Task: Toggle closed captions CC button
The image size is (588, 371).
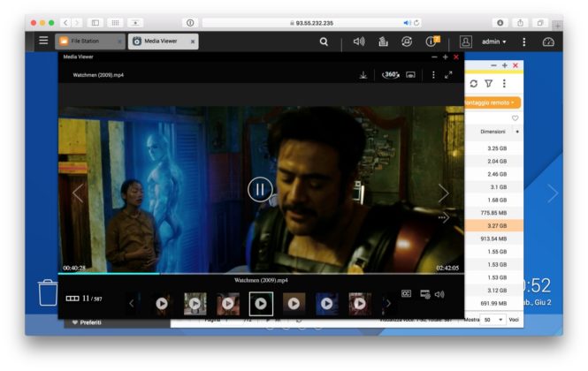Action: 407,293
